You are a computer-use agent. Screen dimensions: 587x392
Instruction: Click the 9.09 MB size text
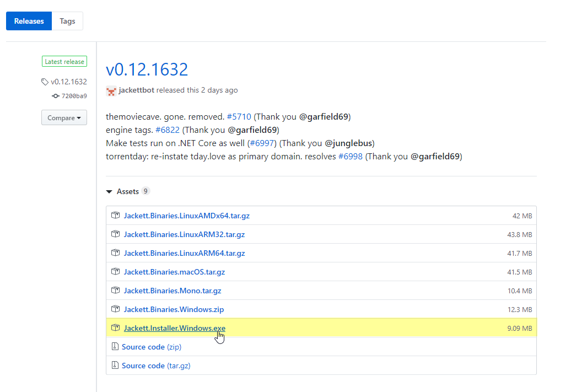click(520, 329)
